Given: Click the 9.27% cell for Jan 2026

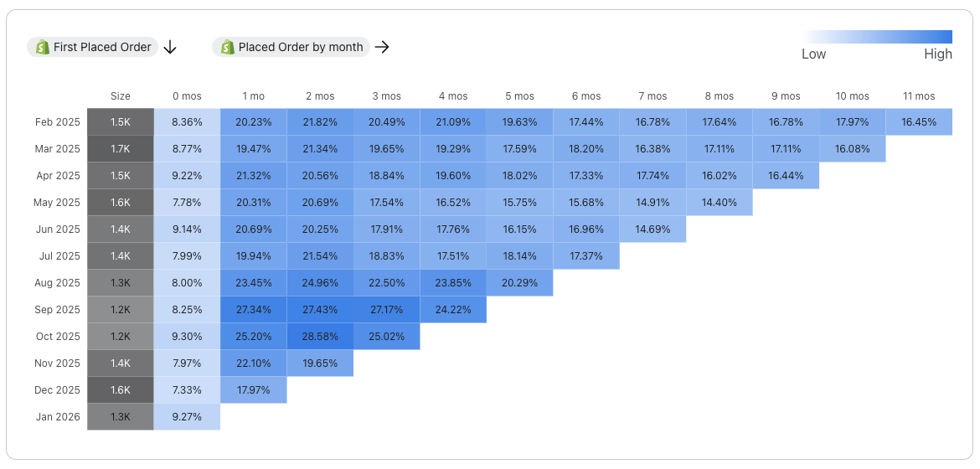Looking at the screenshot, I should (x=187, y=417).
